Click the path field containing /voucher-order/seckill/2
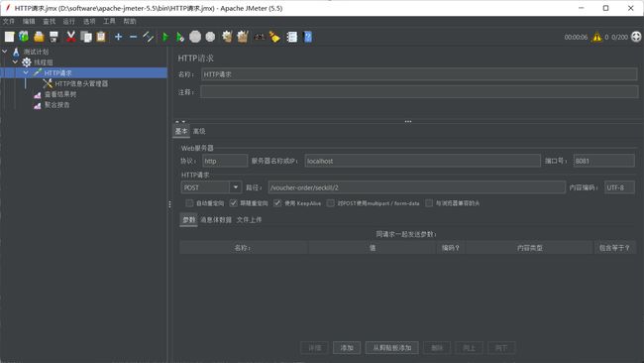644x363 pixels. (417, 187)
